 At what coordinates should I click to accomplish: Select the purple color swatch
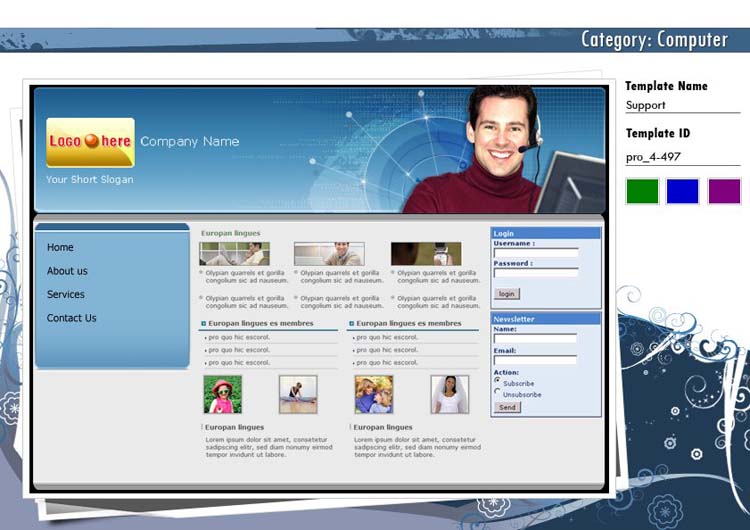pos(724,191)
